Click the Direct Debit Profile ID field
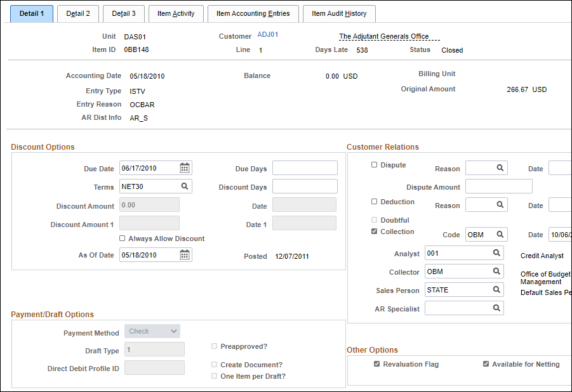This screenshot has width=572, height=392. coord(155,367)
